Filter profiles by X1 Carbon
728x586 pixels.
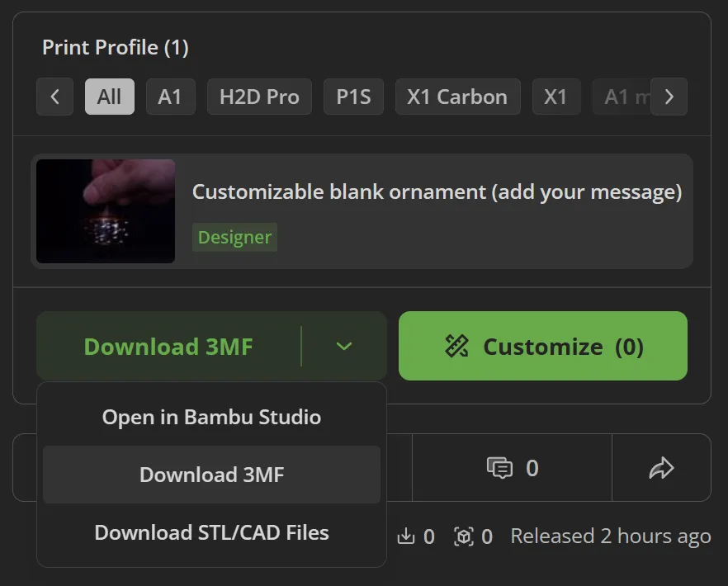457,97
